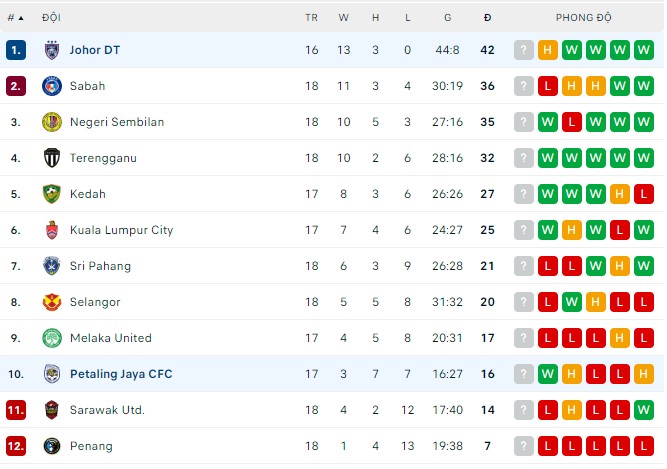Image resolution: width=667 pixels, height=469 pixels.
Task: Click the Sabah team logo
Action: pyautogui.click(x=52, y=86)
